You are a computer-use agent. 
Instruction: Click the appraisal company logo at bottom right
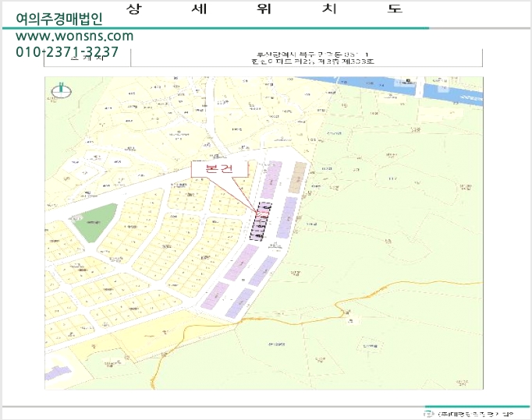click(x=469, y=414)
